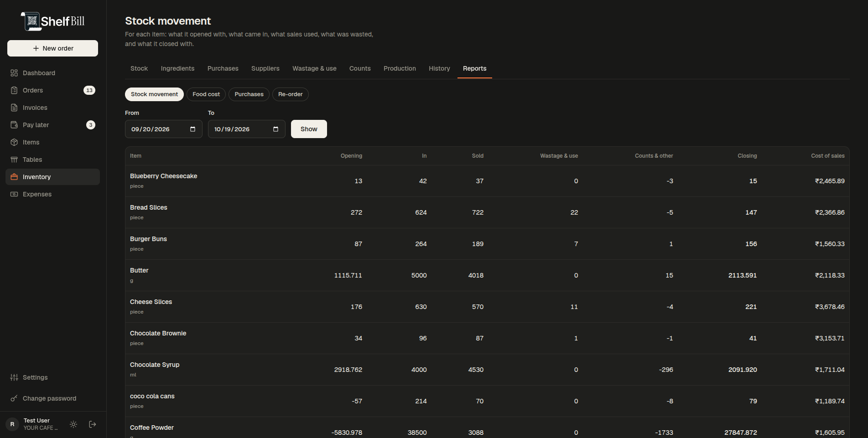Screen dimensions: 868x438
Task: Click Cheese Slices cost ₹3,678.46
Action: tap(830, 307)
